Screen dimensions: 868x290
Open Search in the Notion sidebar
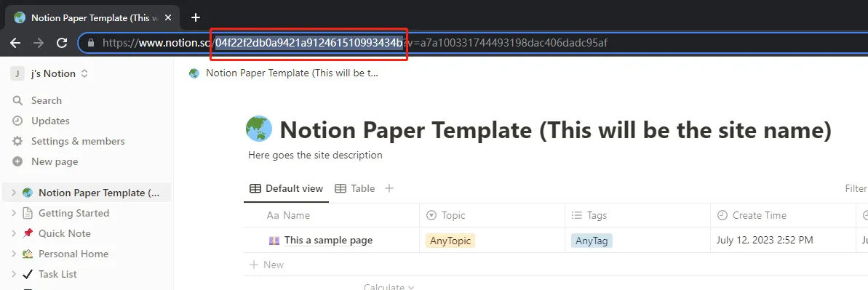[x=47, y=100]
